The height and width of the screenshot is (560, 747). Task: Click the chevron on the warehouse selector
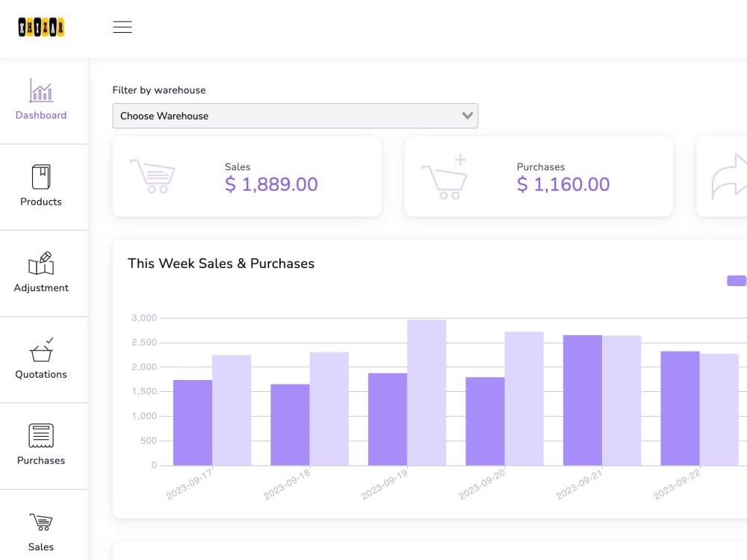click(x=468, y=116)
